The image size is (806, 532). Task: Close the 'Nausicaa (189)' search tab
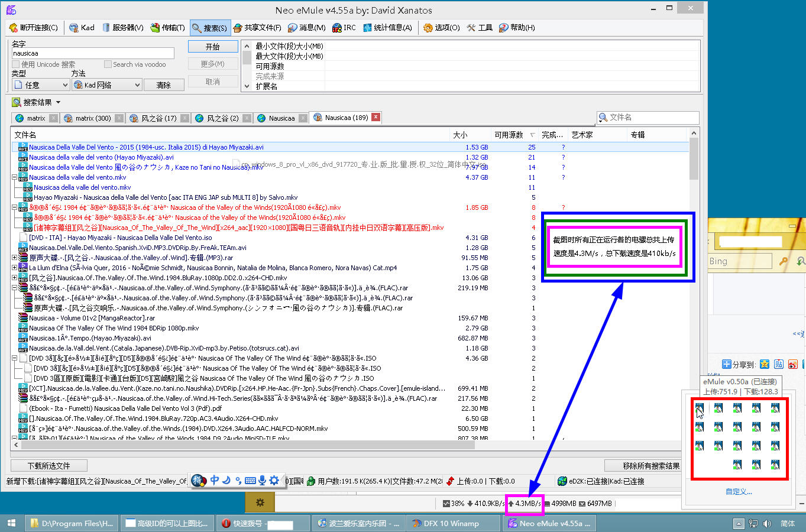tap(376, 117)
